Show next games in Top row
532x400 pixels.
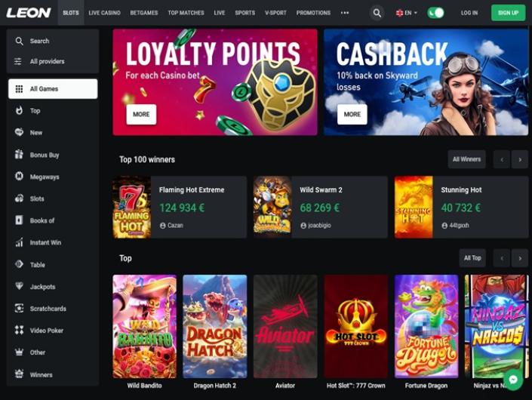click(520, 258)
